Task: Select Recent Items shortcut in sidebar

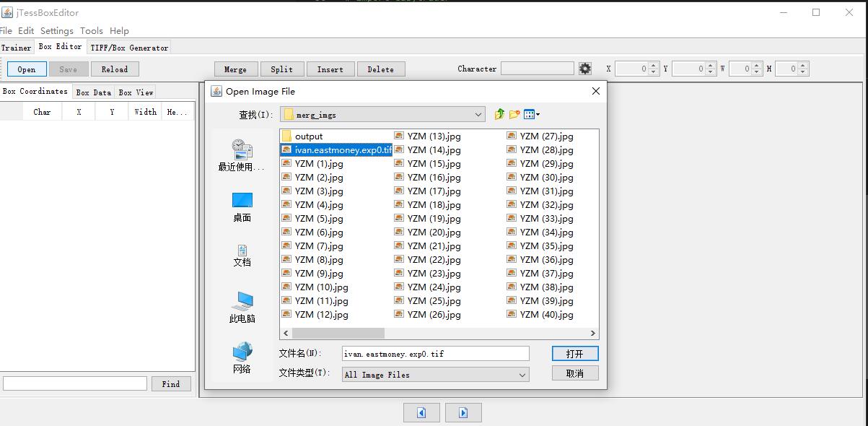Action: (x=242, y=155)
